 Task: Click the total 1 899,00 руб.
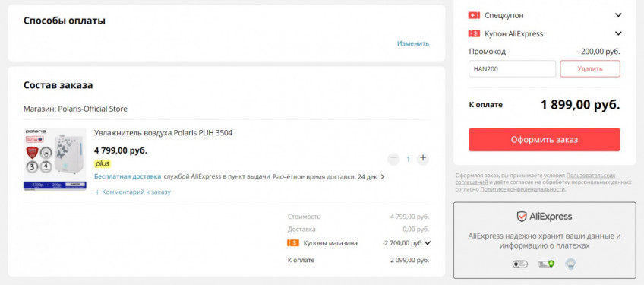pos(580,105)
